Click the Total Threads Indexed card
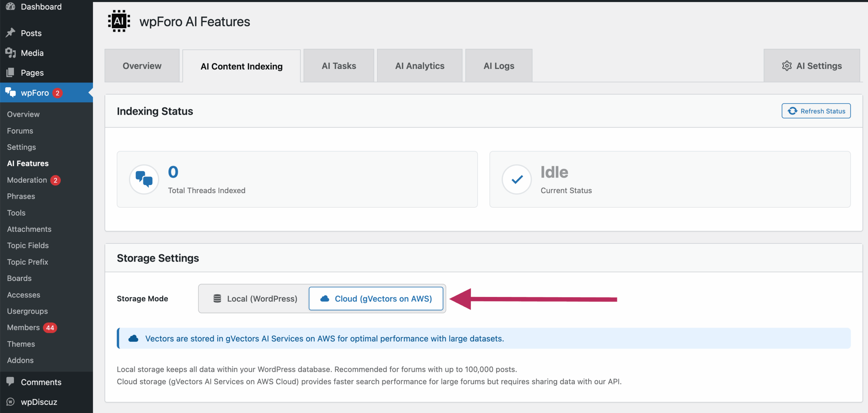Image resolution: width=868 pixels, height=413 pixels. [x=297, y=179]
